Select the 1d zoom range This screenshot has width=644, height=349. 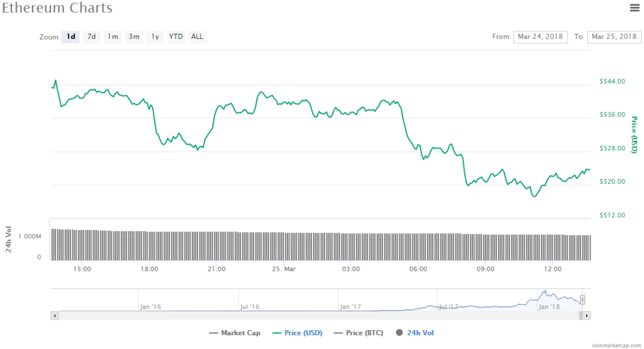point(71,36)
